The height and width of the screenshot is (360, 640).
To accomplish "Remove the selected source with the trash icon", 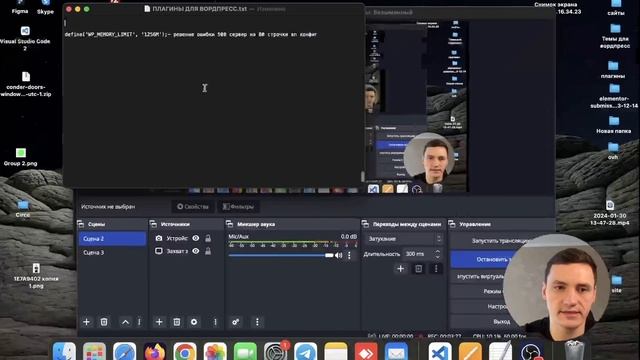I will pyautogui.click(x=177, y=322).
